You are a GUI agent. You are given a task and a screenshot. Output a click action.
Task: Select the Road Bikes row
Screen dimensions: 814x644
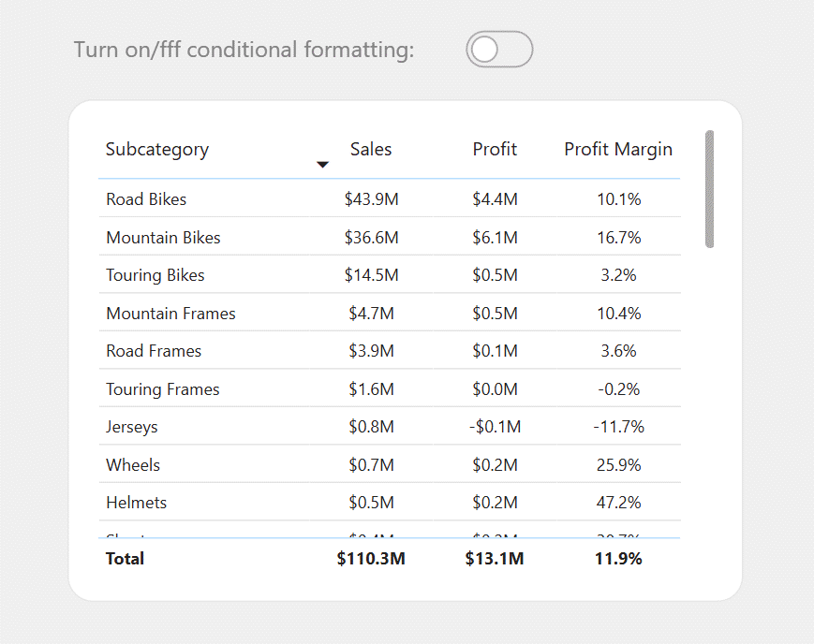pyautogui.click(x=390, y=199)
